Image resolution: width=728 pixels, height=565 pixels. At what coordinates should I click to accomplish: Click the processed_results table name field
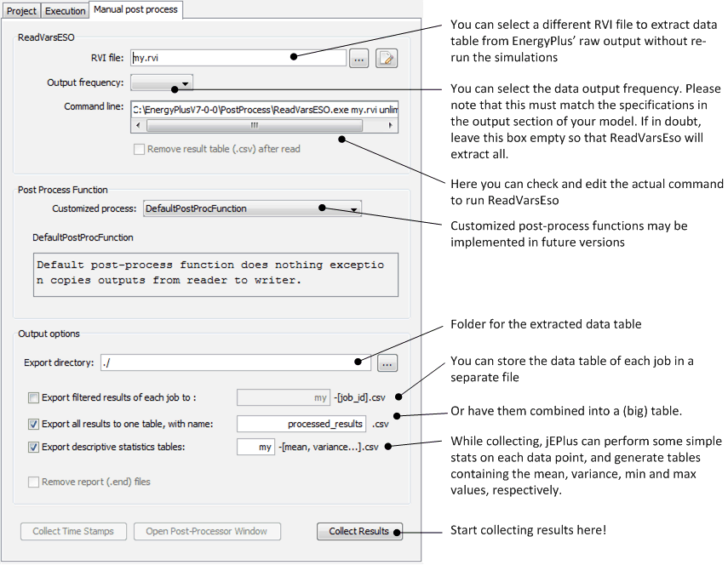301,424
